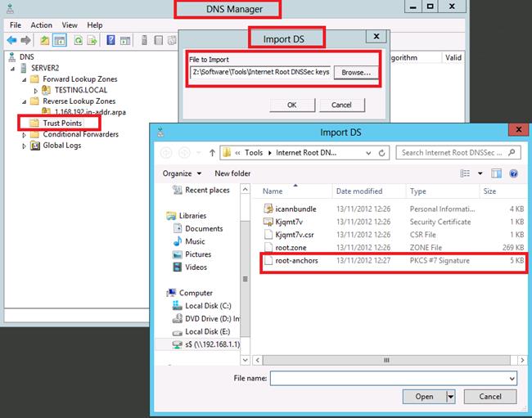Screen dimensions: 532x418
Task: Click Browse... in the Import DS dialog
Action: click(x=356, y=73)
